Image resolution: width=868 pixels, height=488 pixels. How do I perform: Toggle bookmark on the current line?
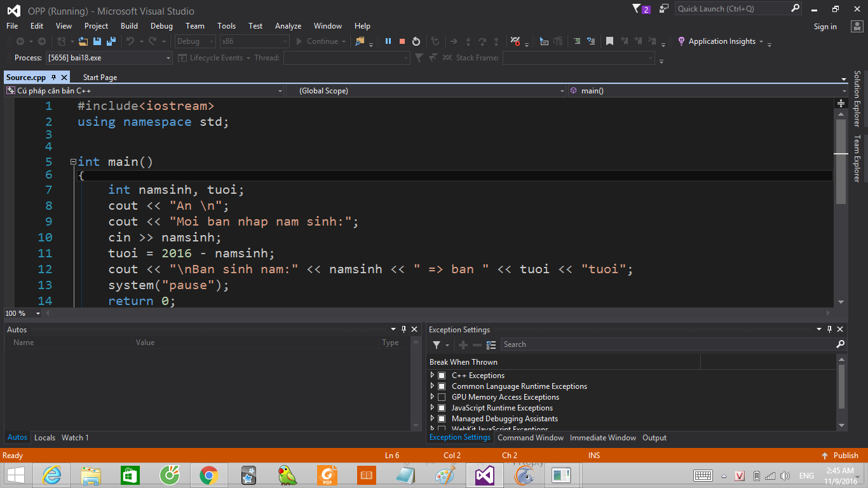point(609,41)
